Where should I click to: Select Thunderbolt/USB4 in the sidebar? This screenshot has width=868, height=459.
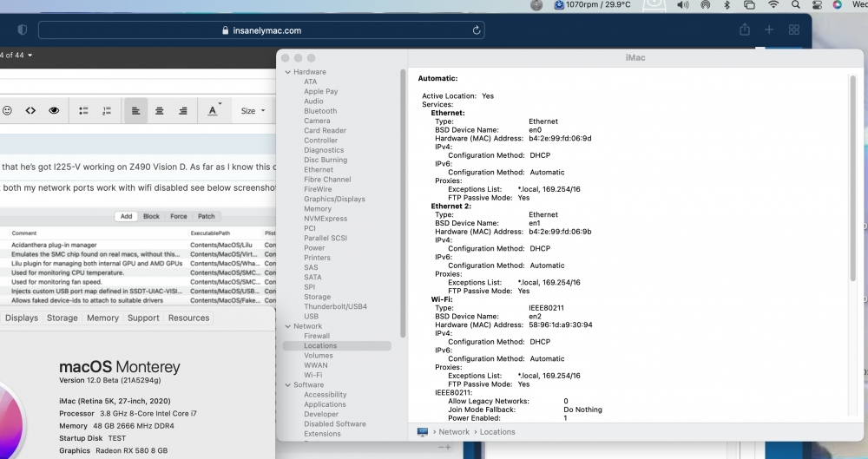pyautogui.click(x=335, y=306)
